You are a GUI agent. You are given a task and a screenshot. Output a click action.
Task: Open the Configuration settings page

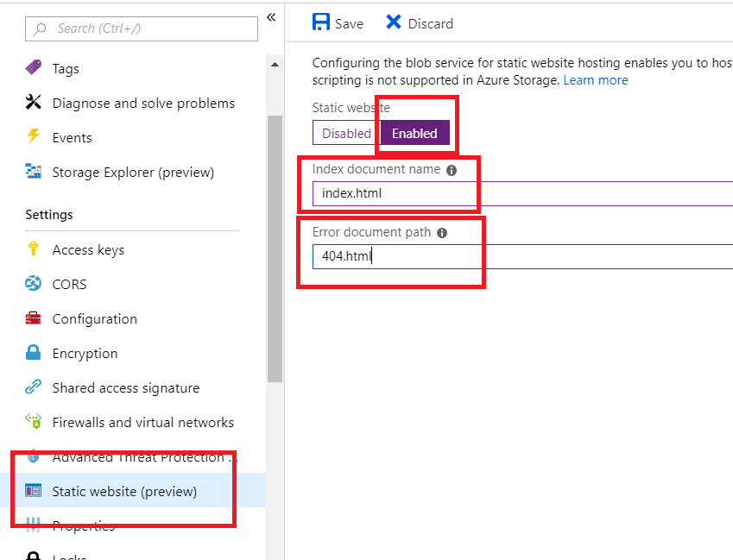click(95, 319)
